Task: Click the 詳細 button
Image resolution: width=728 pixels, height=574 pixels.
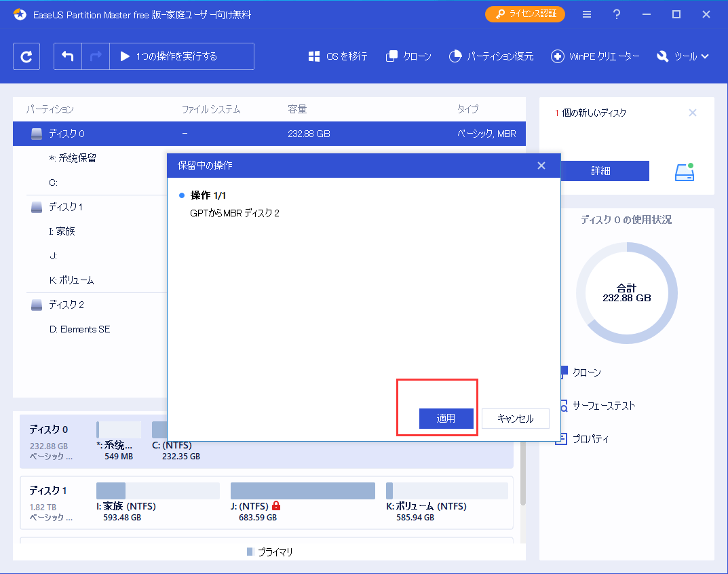Action: click(x=605, y=171)
